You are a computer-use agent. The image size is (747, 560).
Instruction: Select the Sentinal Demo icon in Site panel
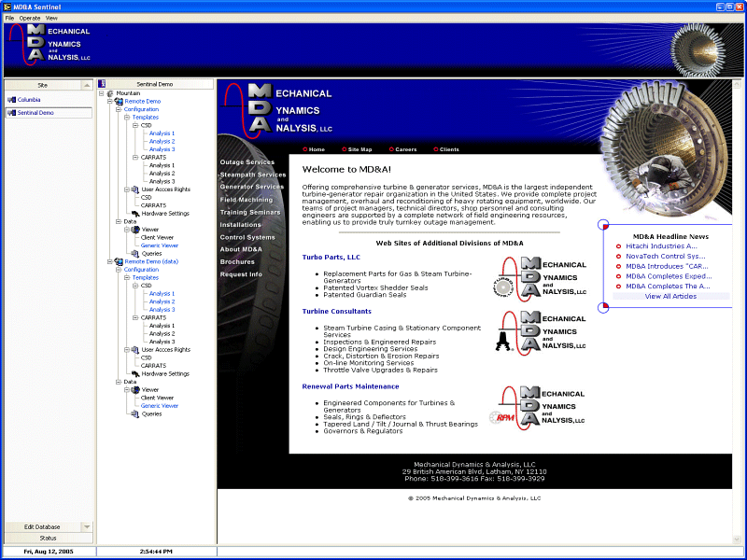coord(14,112)
